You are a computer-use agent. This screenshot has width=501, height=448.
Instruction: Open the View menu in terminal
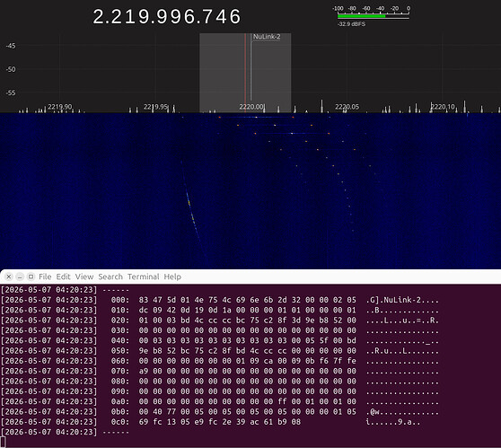click(84, 277)
